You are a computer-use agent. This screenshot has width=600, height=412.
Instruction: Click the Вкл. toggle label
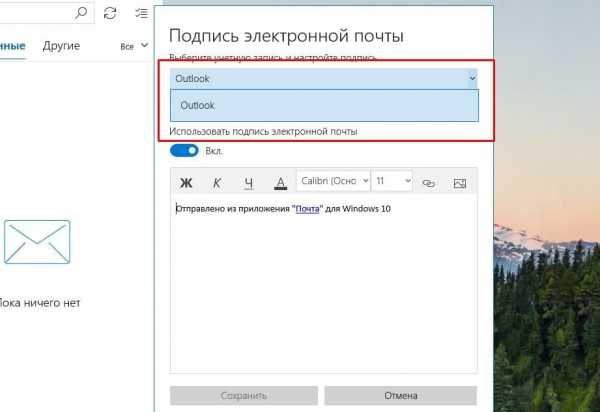[214, 151]
